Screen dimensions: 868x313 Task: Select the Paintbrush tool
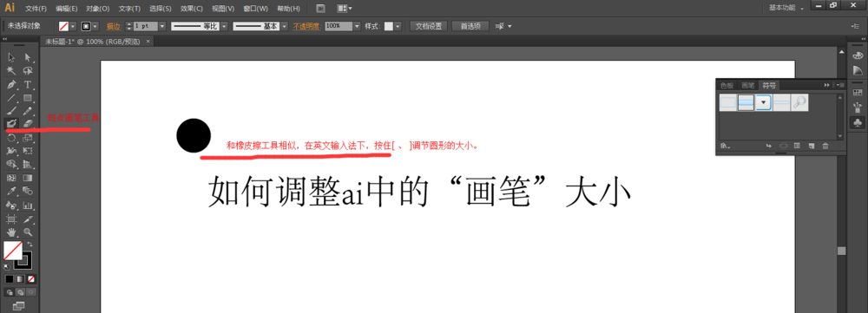coord(11,111)
